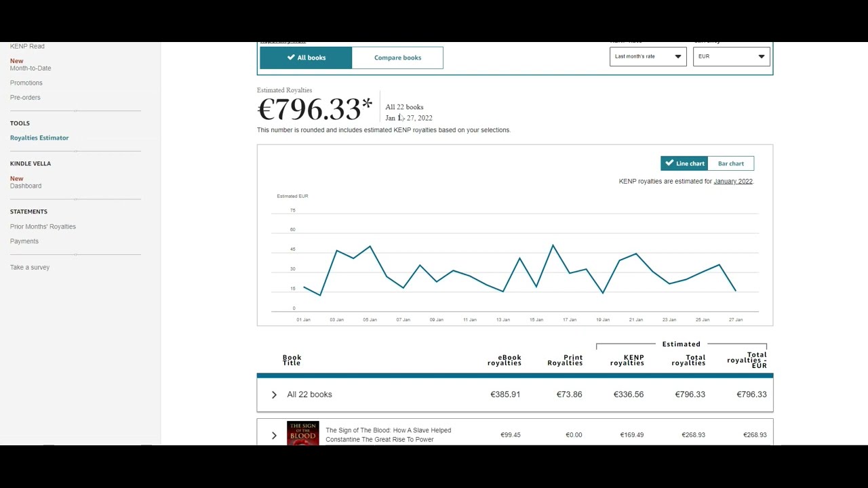
Task: Open Prior Months' Royalties
Action: 43,226
